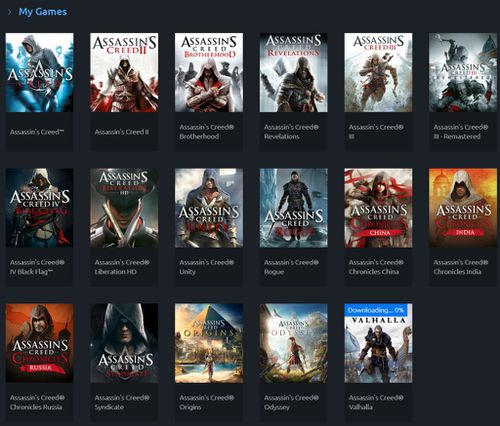Choose Assassin's Creed IV Black Flag cover
Image resolution: width=500 pixels, height=426 pixels.
39,208
